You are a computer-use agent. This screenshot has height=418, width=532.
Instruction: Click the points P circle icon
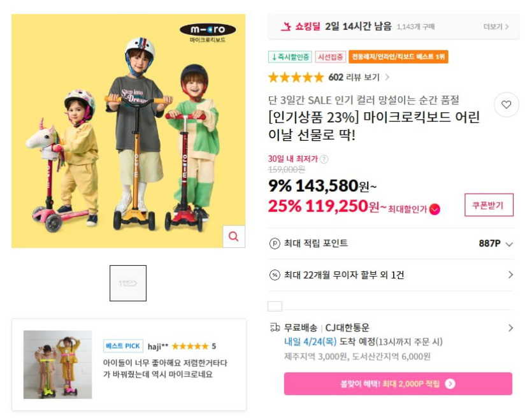point(275,243)
